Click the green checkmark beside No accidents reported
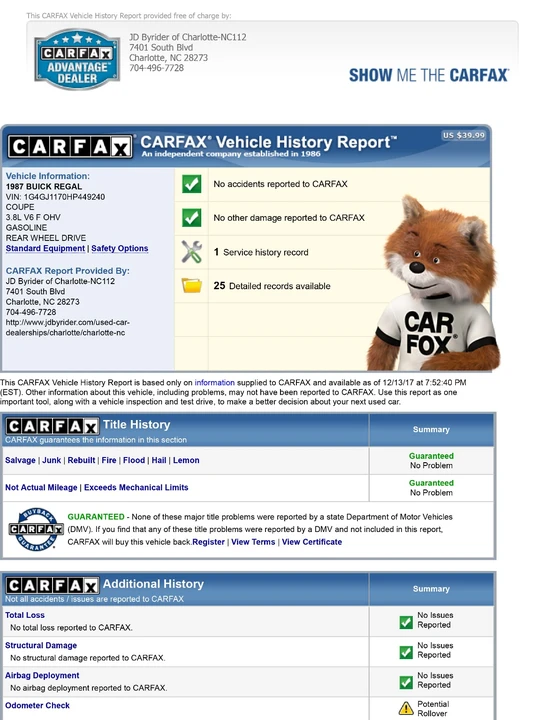This screenshot has width=545, height=720. pos(191,184)
